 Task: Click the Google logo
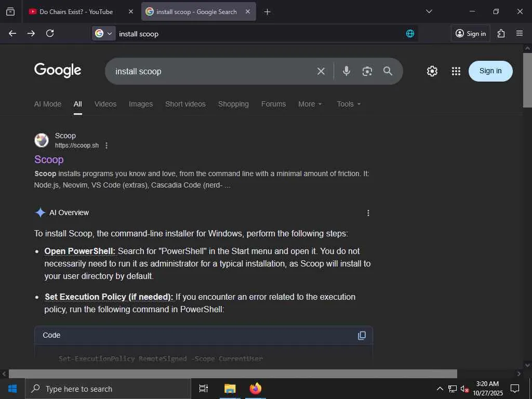click(58, 70)
